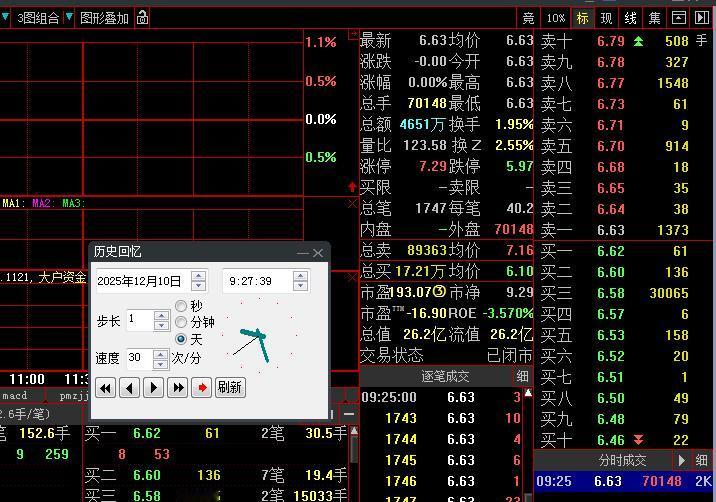
Task: Increase the 速度 stepper value
Action: tap(160, 354)
